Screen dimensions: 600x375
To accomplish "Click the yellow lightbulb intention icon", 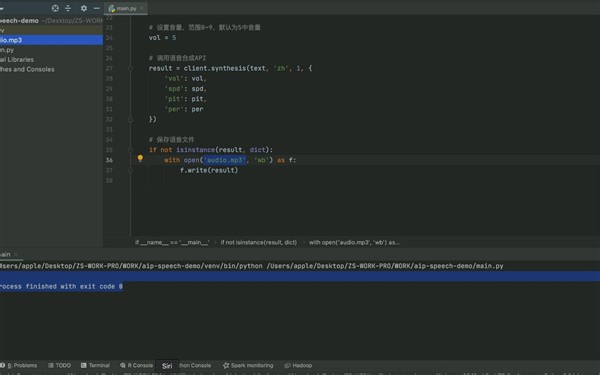I will tap(140, 158).
